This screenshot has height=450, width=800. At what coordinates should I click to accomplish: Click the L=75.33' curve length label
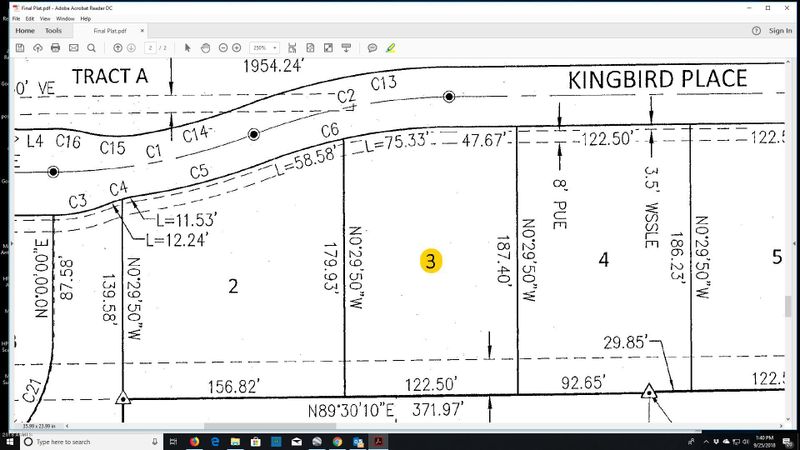tap(397, 141)
